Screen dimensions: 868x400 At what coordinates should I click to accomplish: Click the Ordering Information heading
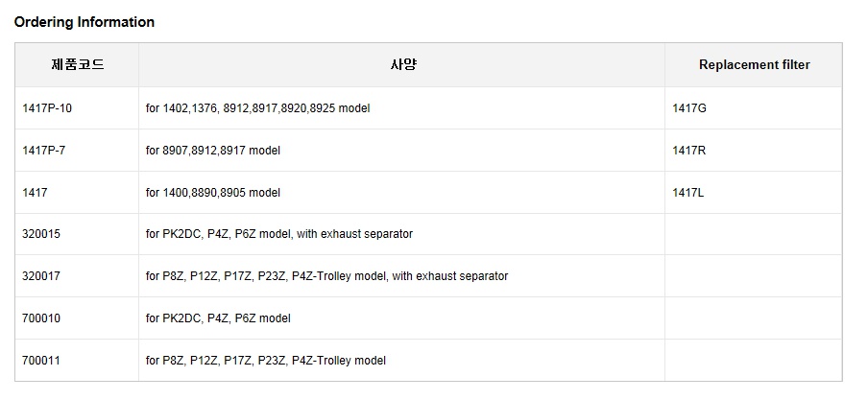84,22
